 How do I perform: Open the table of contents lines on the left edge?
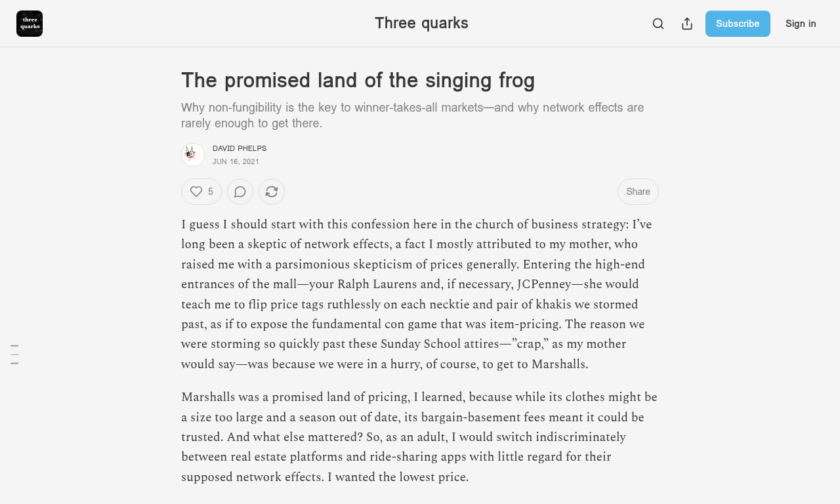point(14,354)
